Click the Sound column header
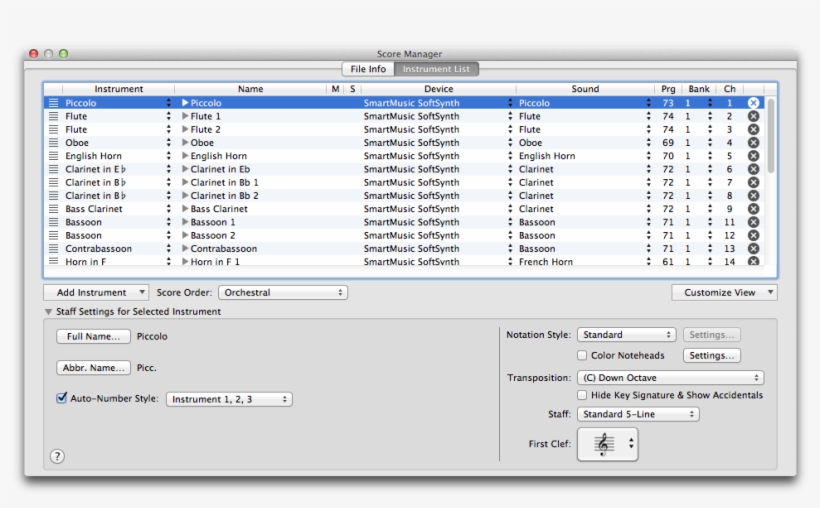This screenshot has height=508, width=820. [585, 89]
